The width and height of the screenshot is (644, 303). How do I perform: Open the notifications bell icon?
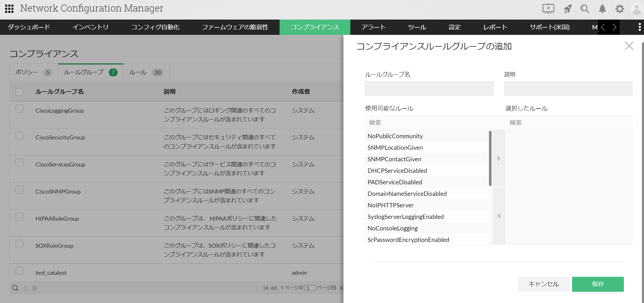point(602,9)
